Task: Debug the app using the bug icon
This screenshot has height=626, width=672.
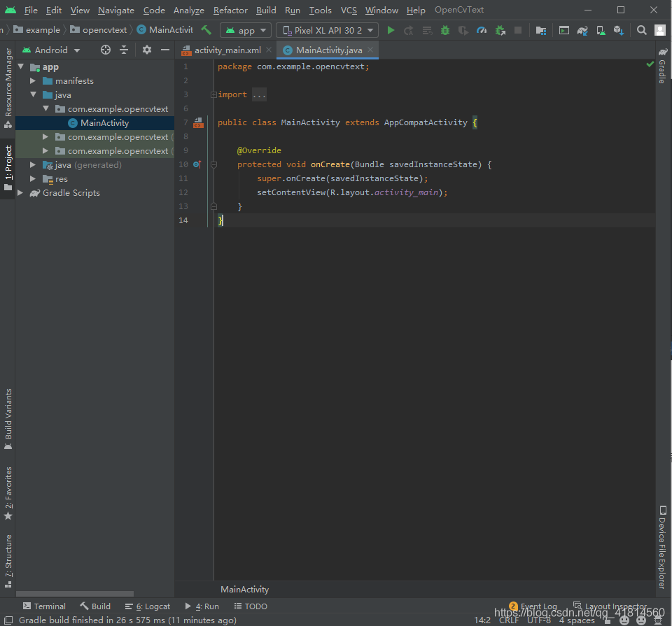Action: click(444, 30)
